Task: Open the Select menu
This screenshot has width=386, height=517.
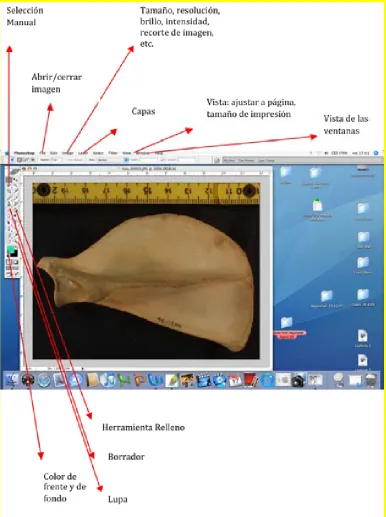Action: (98, 153)
